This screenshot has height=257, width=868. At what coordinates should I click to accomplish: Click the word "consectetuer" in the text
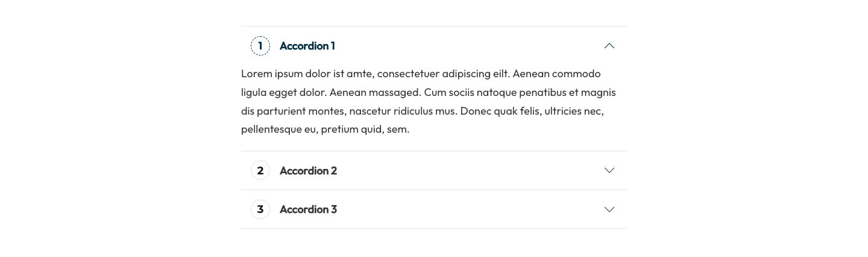(x=408, y=74)
